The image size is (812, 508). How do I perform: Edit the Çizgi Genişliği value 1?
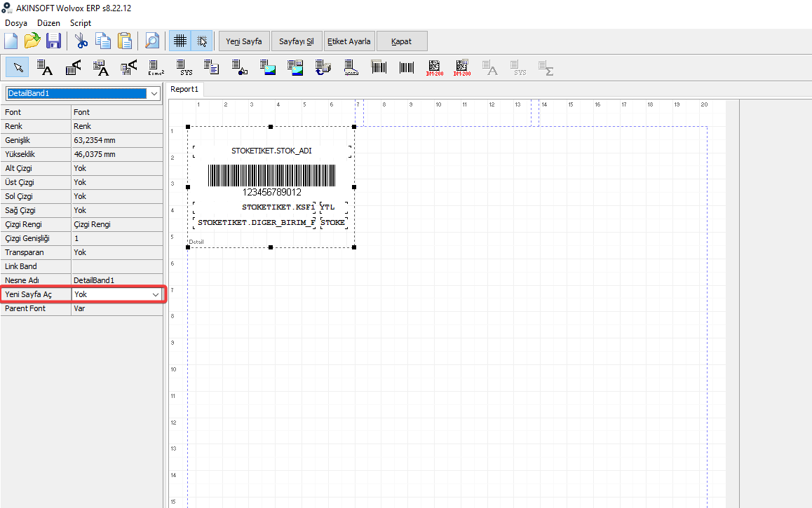(x=116, y=238)
